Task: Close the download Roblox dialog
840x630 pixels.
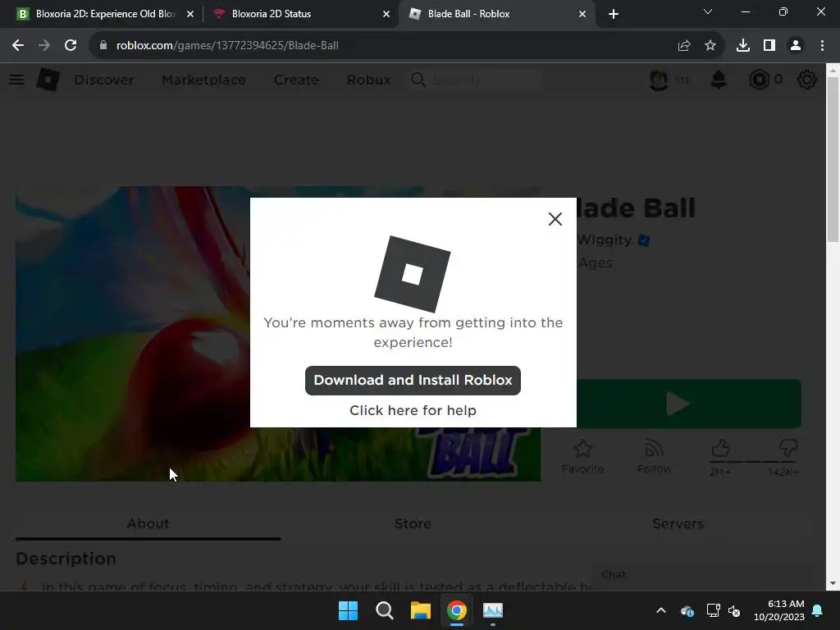Action: tap(555, 218)
